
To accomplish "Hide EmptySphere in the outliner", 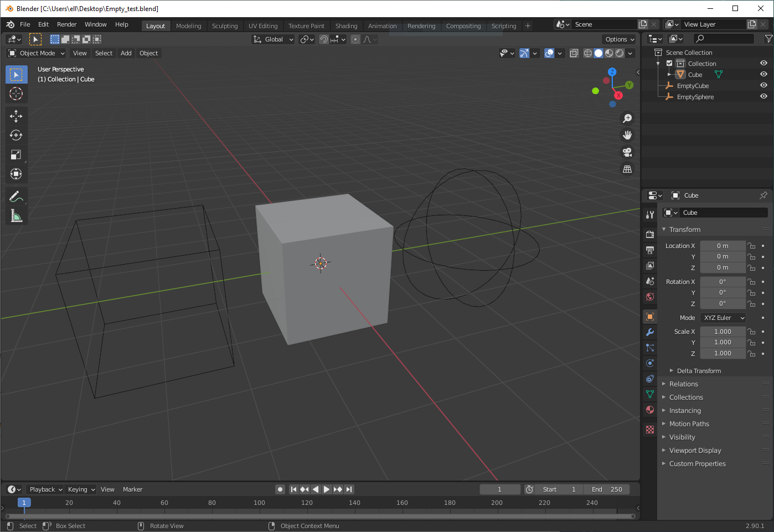I will pos(763,96).
